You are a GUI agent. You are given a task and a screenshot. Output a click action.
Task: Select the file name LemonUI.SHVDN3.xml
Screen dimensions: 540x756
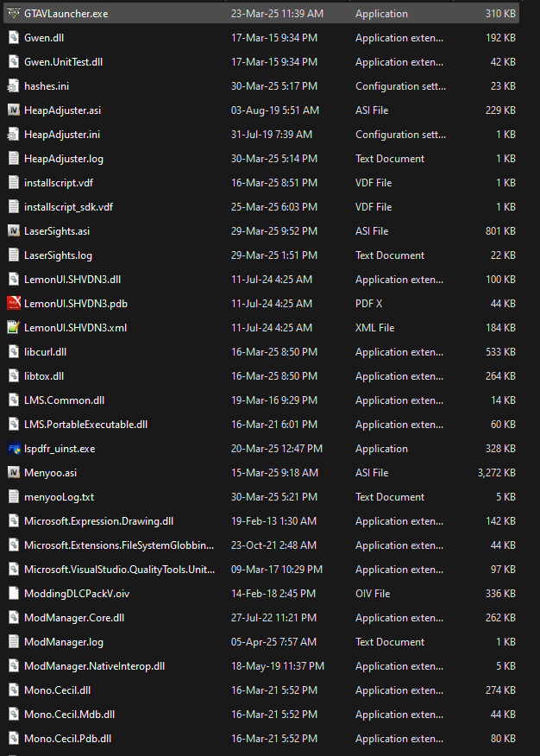(x=75, y=327)
